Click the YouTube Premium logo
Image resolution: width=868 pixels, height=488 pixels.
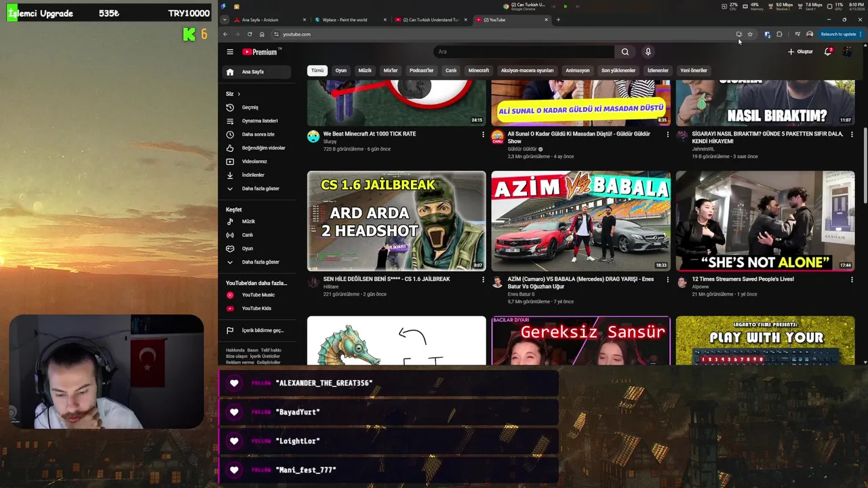262,52
